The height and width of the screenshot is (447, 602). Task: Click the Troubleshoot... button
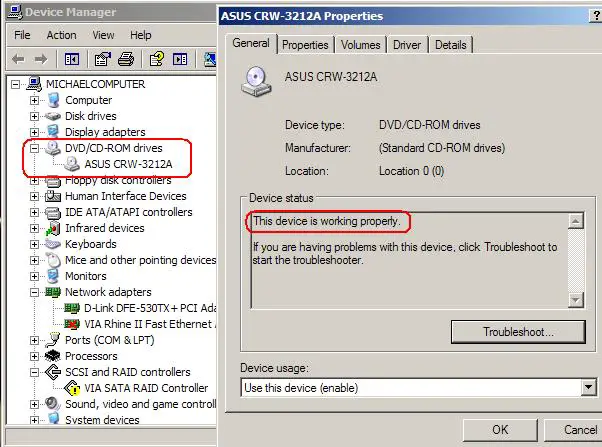[x=518, y=332]
